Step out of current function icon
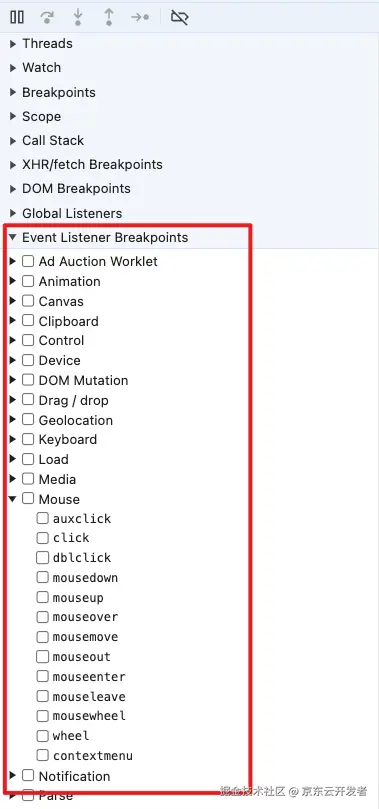 109,18
